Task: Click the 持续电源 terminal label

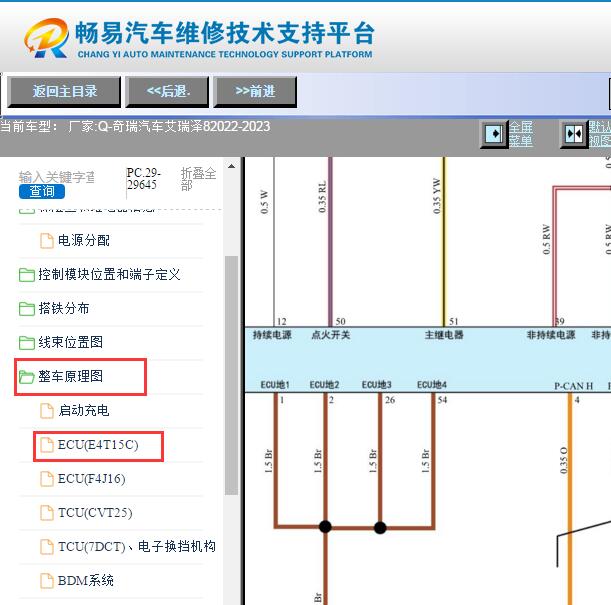Action: [272, 335]
